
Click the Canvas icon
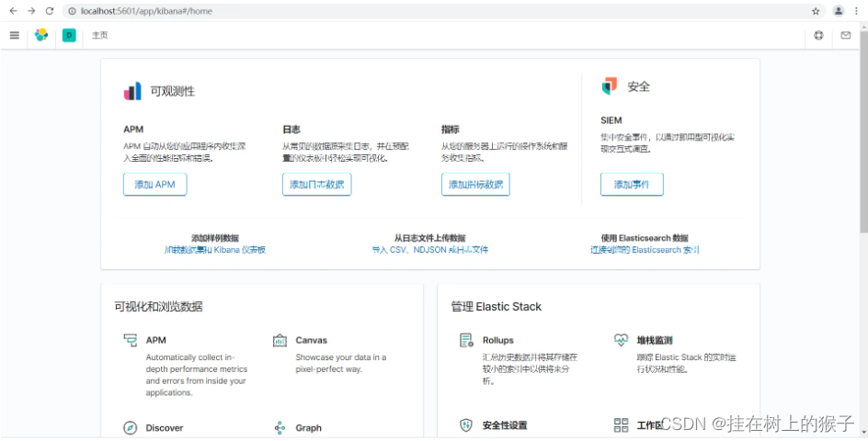click(x=280, y=340)
